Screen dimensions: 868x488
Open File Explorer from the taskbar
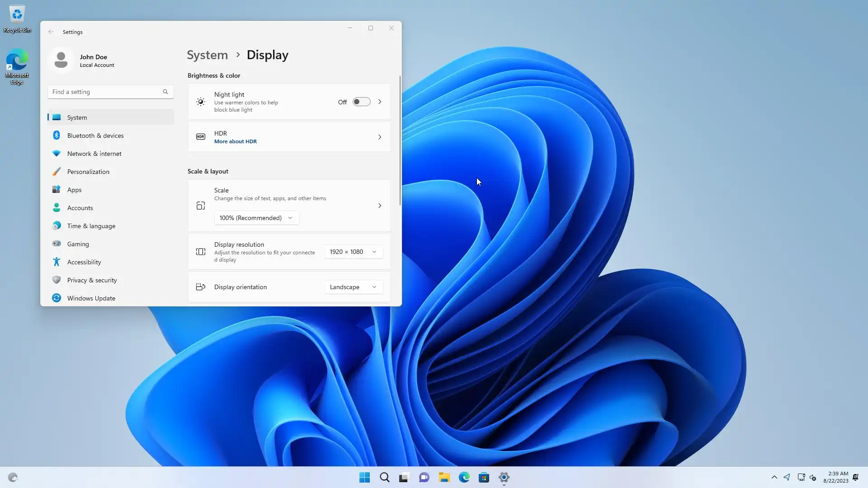[x=444, y=478]
